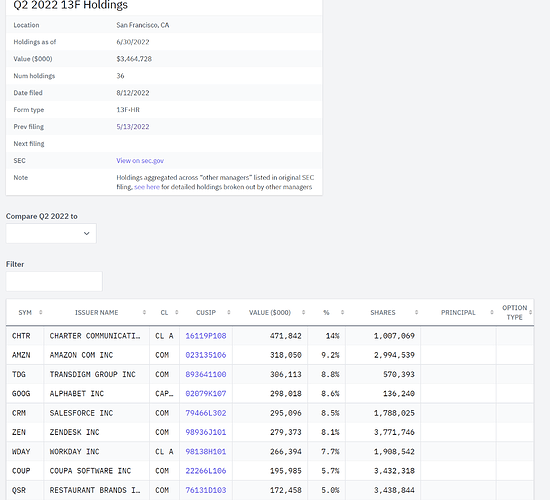550x500 pixels.
Task: Sort by SHARES column arrows
Action: coord(416,313)
